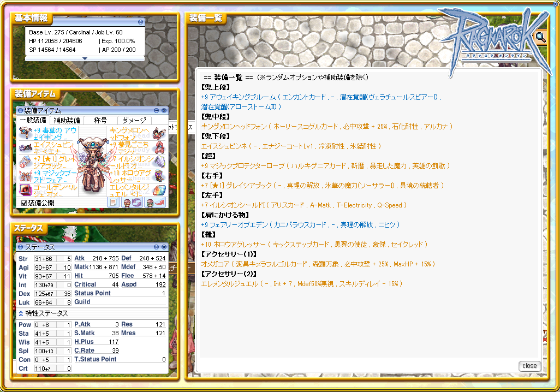The height and width of the screenshot is (392, 560).
Task: Click the character with red arrow icon
Action: click(x=155, y=203)
